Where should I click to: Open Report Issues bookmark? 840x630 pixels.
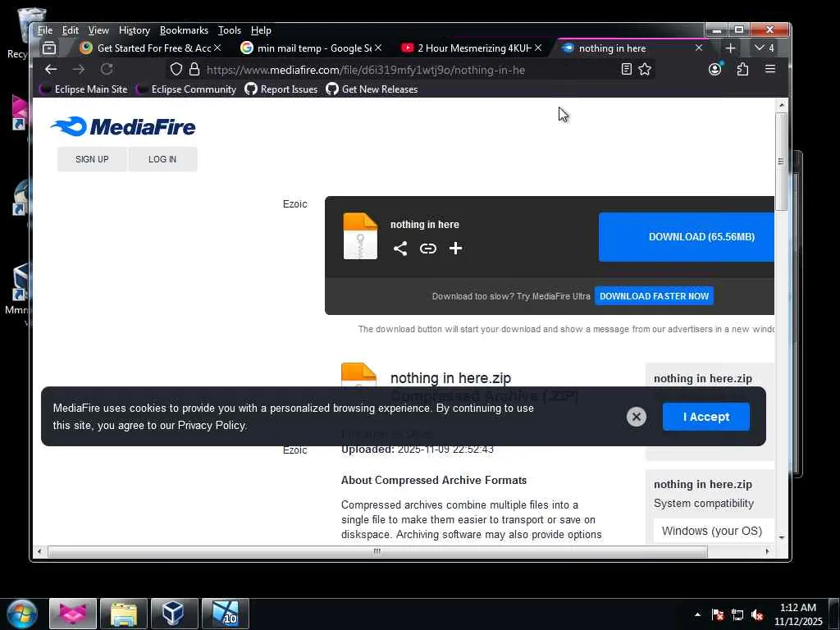[281, 89]
